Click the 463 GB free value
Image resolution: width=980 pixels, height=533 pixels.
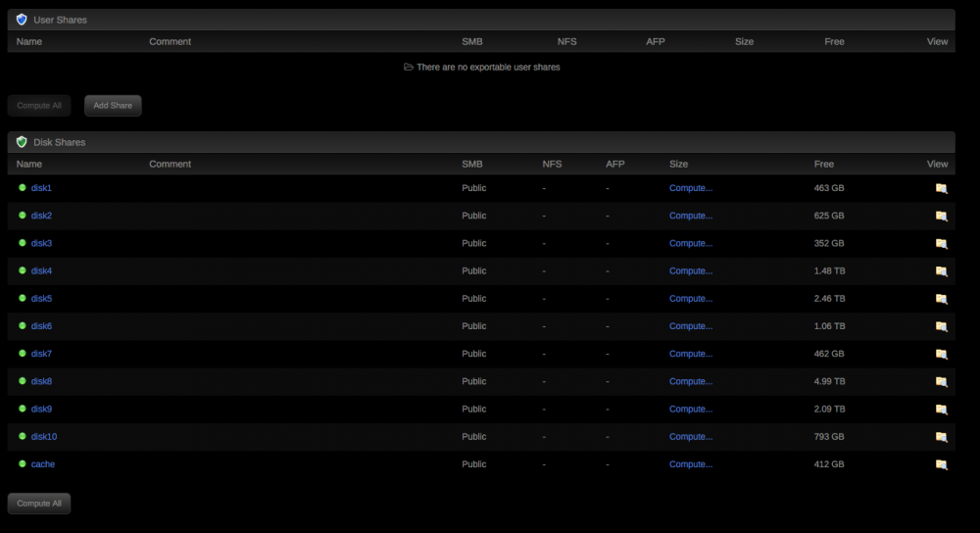(x=829, y=187)
